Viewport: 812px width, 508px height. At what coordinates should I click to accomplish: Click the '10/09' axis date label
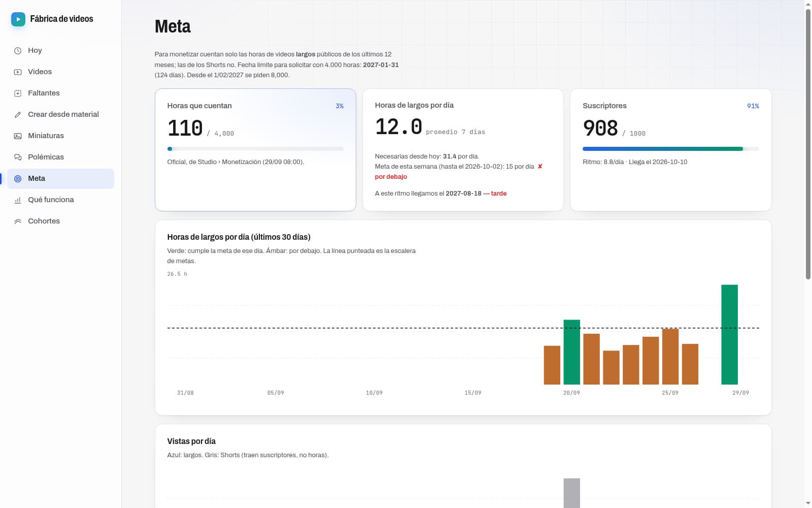pos(374,393)
